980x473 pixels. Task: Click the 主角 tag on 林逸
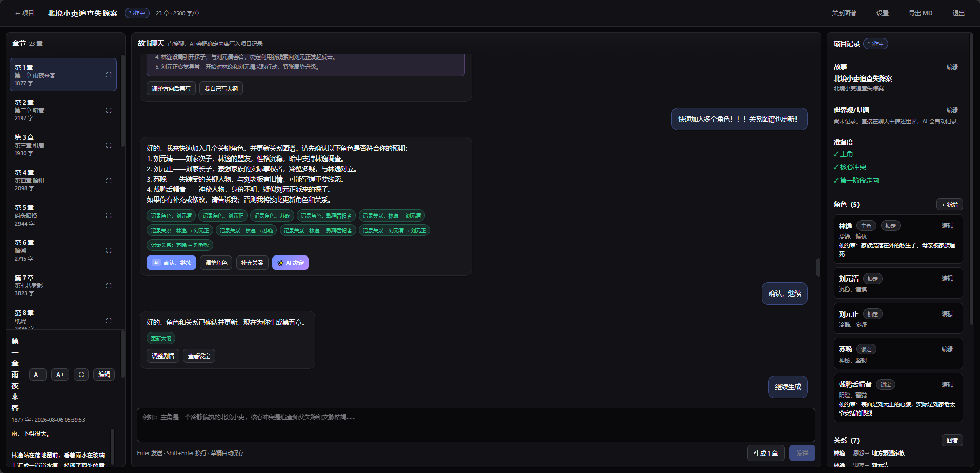pyautogui.click(x=866, y=226)
